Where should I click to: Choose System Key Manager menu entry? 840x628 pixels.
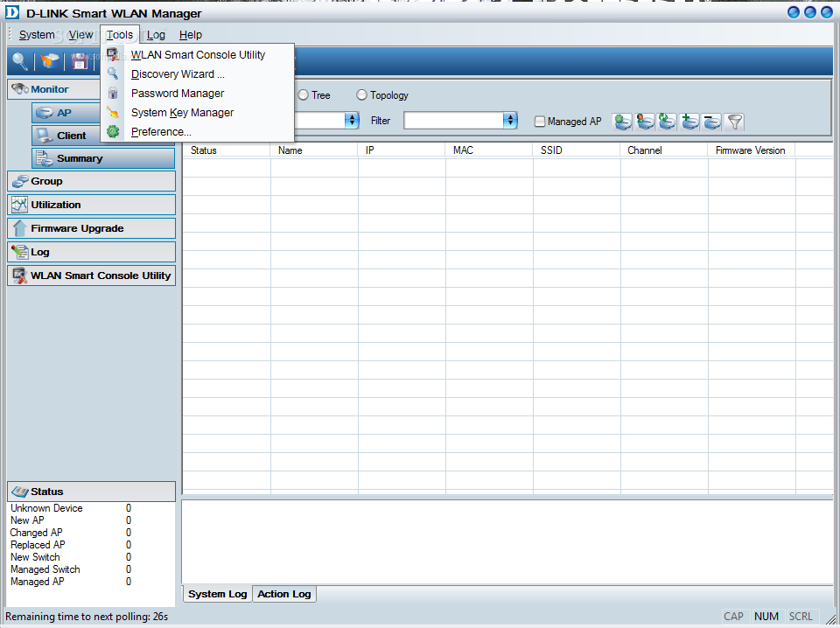pyautogui.click(x=197, y=113)
